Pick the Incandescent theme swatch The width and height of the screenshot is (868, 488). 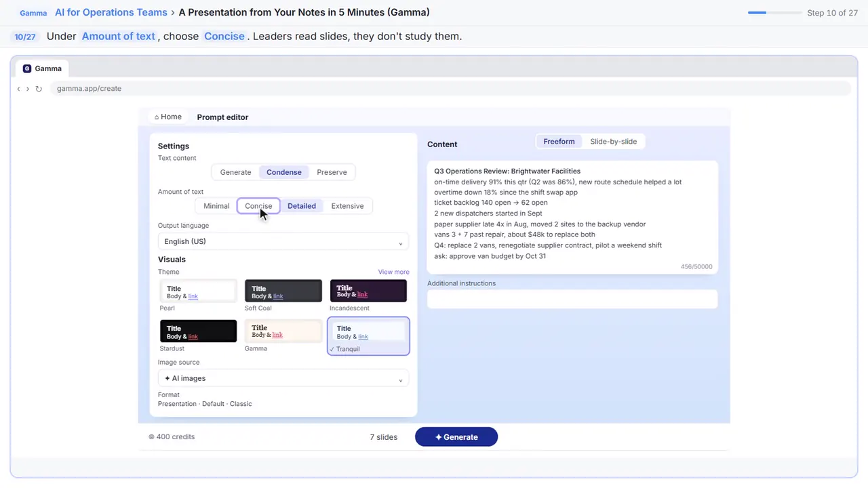[x=368, y=291]
